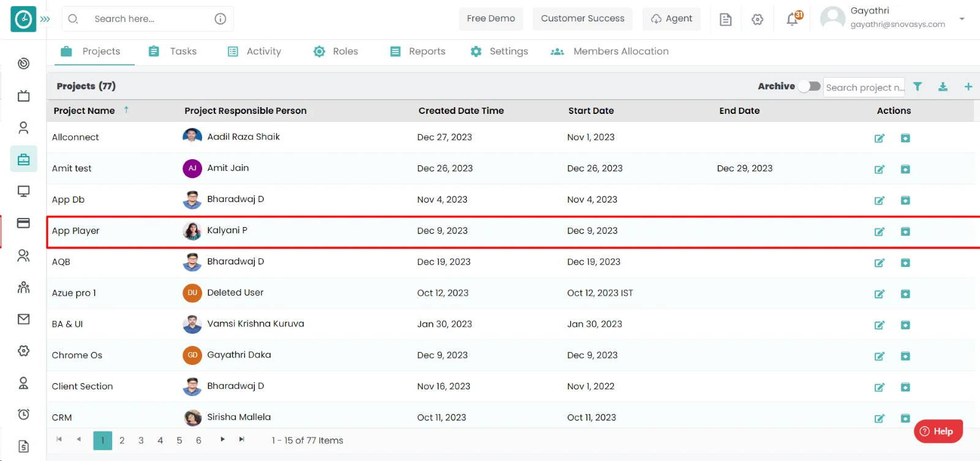Image resolution: width=980 pixels, height=461 pixels.
Task: Click archive icon for Allconnect row
Action: click(x=905, y=138)
